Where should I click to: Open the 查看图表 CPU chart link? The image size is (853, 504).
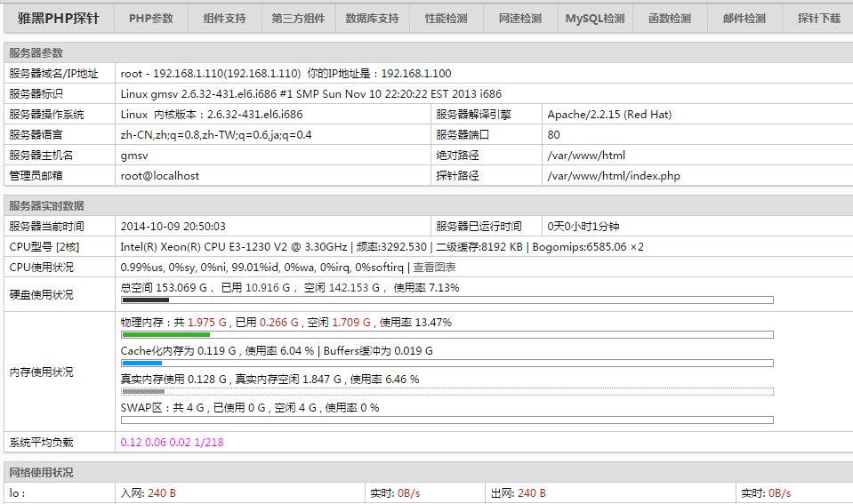click(434, 268)
